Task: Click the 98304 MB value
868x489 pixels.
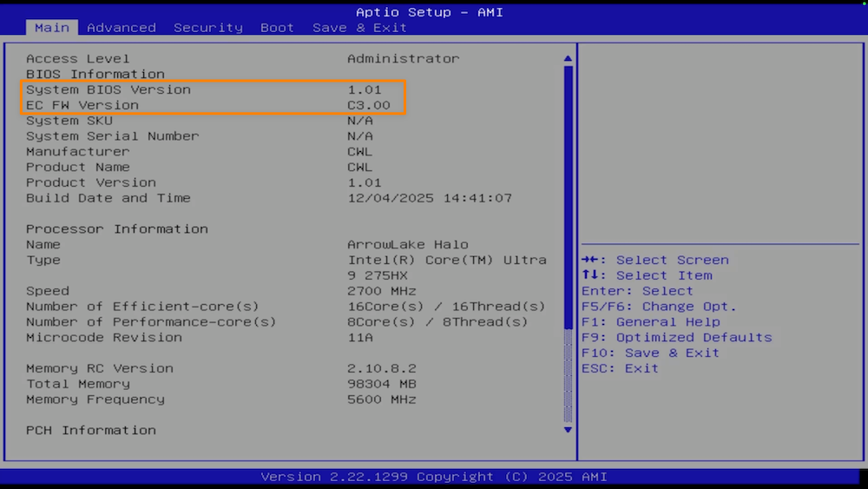Action: (381, 384)
